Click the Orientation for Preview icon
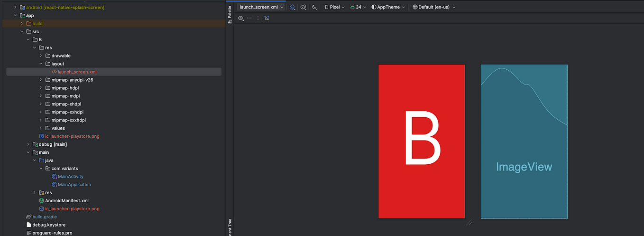The width and height of the screenshot is (644, 236). click(x=304, y=7)
